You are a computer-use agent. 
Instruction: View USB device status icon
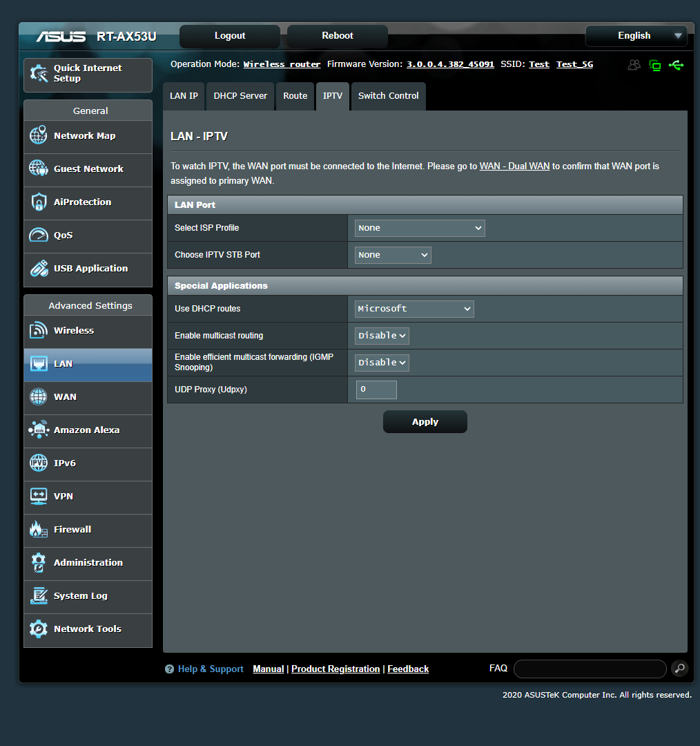click(677, 65)
